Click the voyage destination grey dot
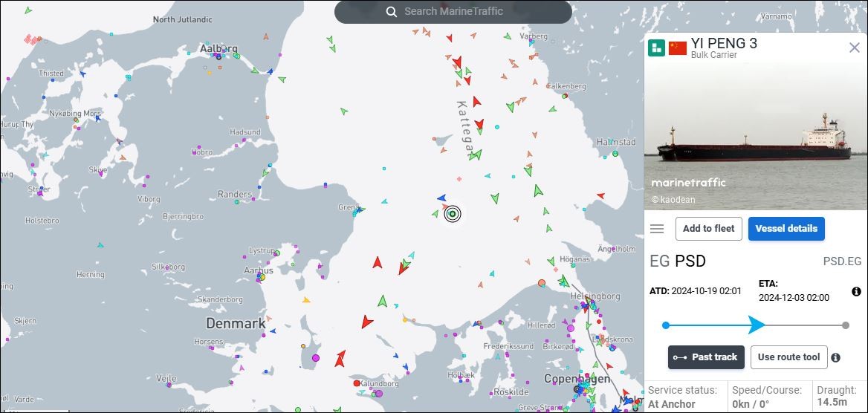The image size is (868, 413). (845, 325)
